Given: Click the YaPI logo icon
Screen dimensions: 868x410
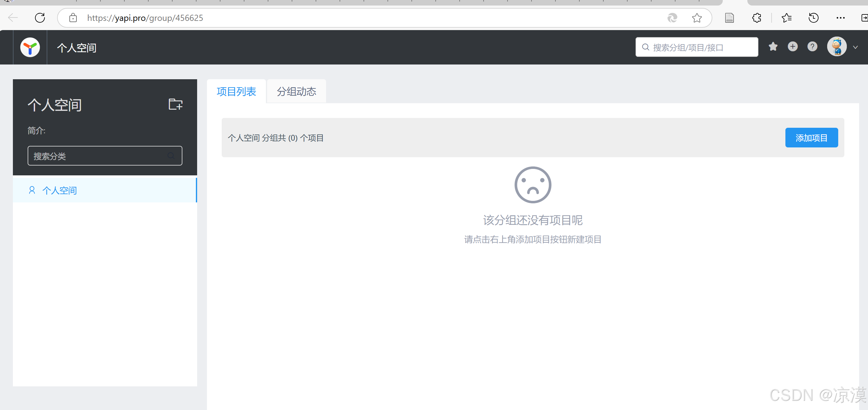Looking at the screenshot, I should tap(30, 47).
